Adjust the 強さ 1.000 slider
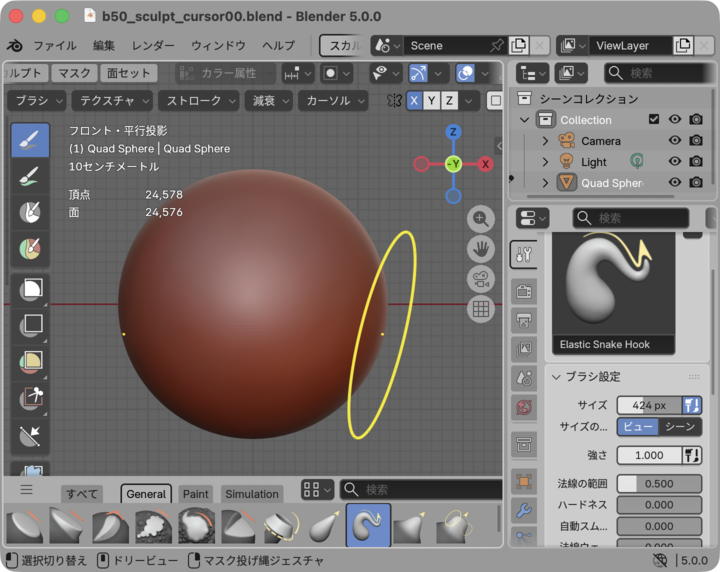The image size is (720, 572). coord(649,455)
